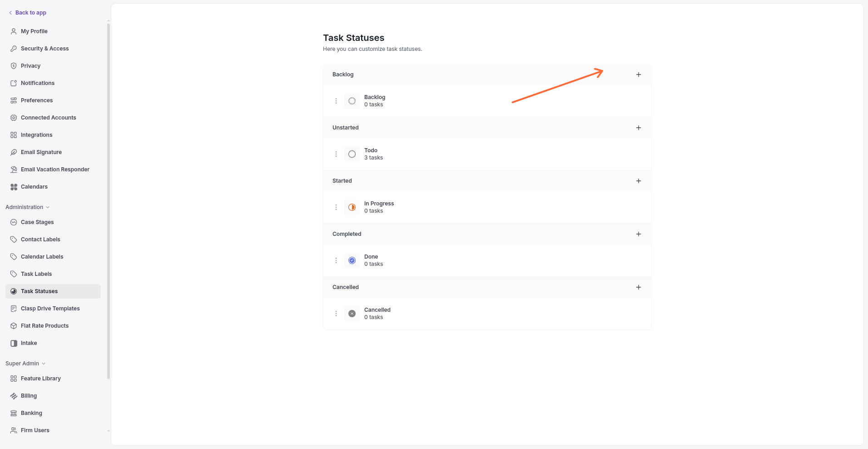Collapse the Super Admin section
This screenshot has height=449, width=868.
tap(25, 364)
